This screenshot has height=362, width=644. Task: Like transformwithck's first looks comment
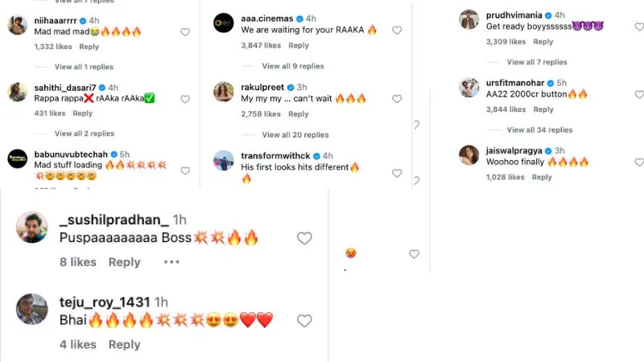[397, 174]
